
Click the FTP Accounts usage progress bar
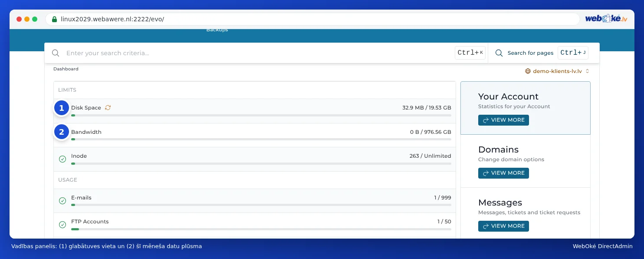tap(261, 229)
